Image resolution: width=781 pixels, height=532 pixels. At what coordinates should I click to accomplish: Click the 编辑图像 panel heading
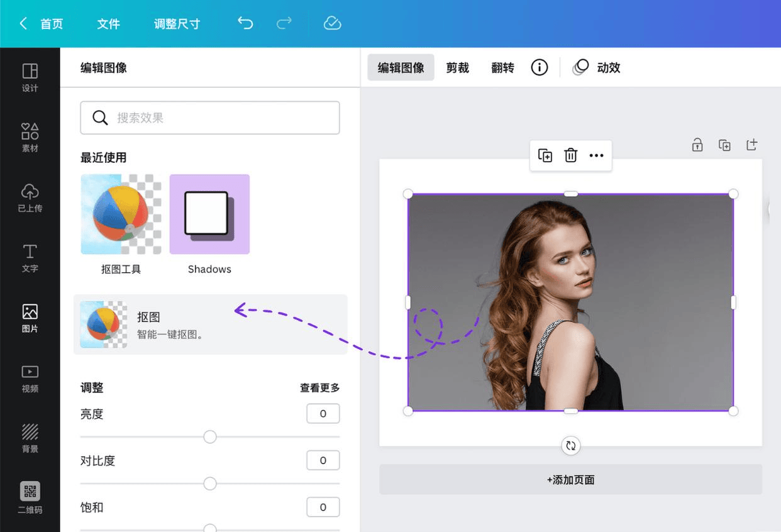[104, 68]
